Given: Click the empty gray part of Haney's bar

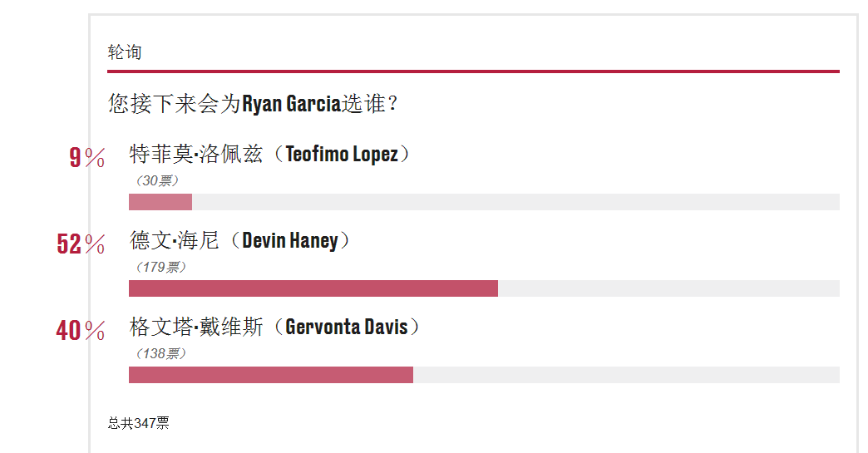Looking at the screenshot, I should pos(668,288).
